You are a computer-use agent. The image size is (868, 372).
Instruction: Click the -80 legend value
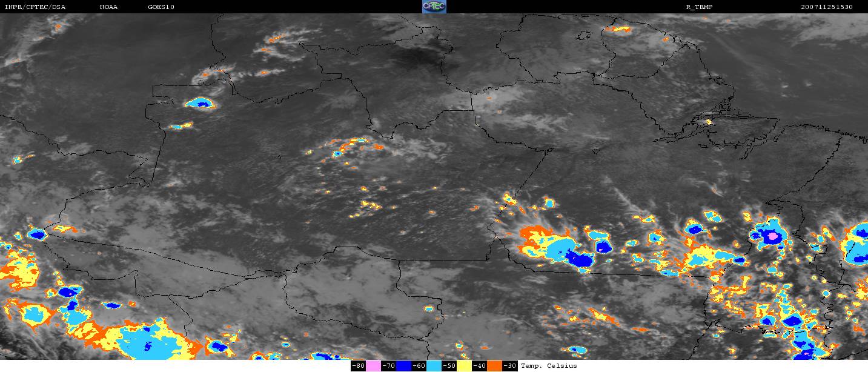tap(358, 366)
